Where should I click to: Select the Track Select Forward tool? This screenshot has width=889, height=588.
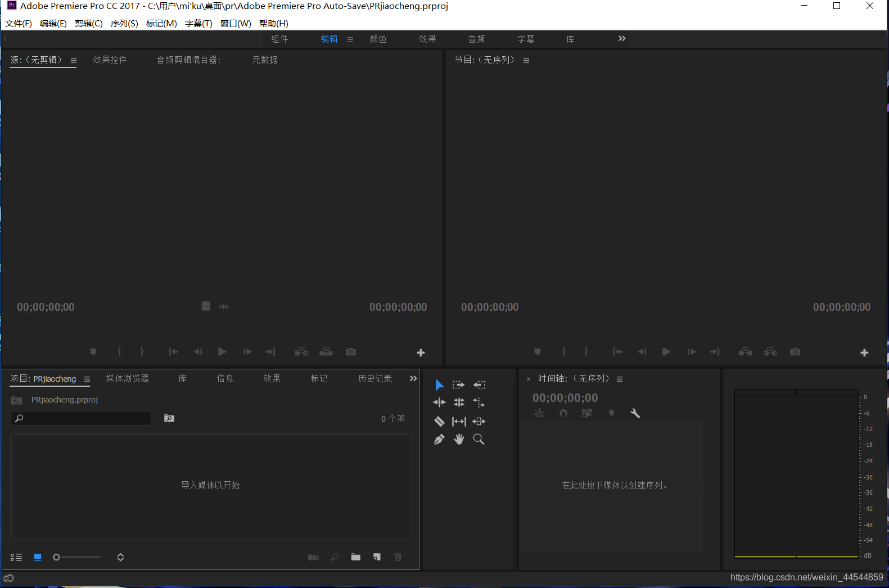pyautogui.click(x=459, y=385)
